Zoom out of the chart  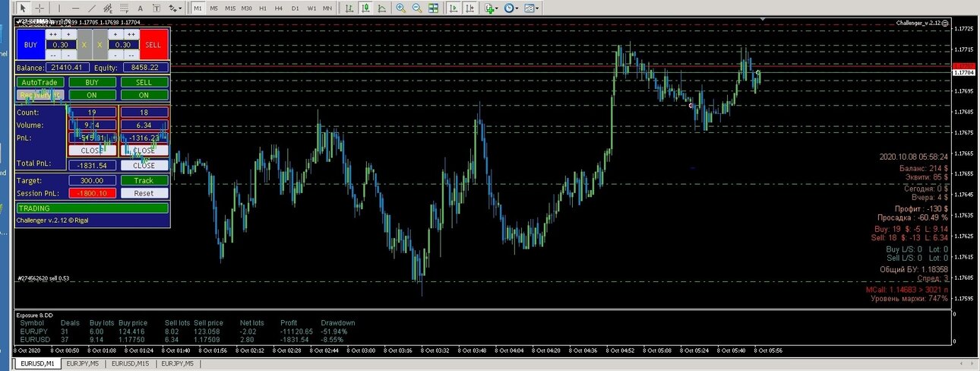[x=416, y=8]
